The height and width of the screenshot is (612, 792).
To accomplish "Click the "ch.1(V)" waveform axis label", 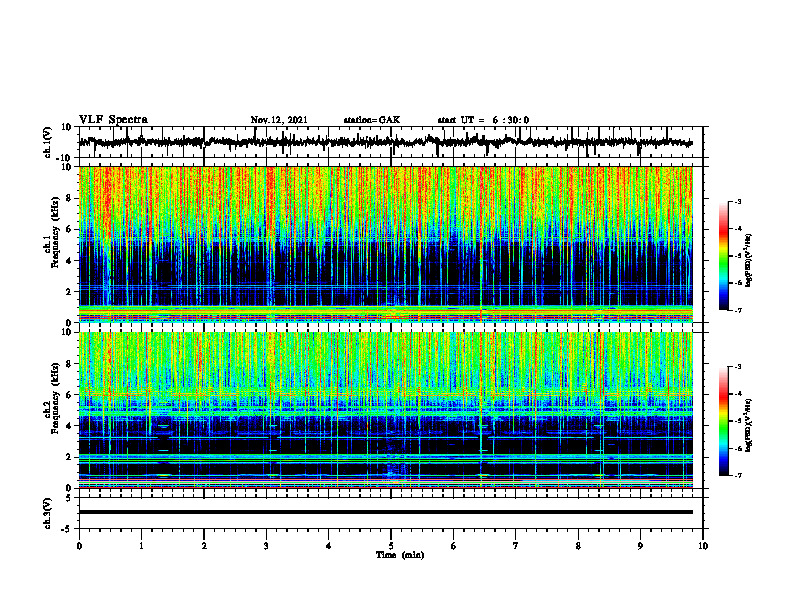I will [48, 142].
